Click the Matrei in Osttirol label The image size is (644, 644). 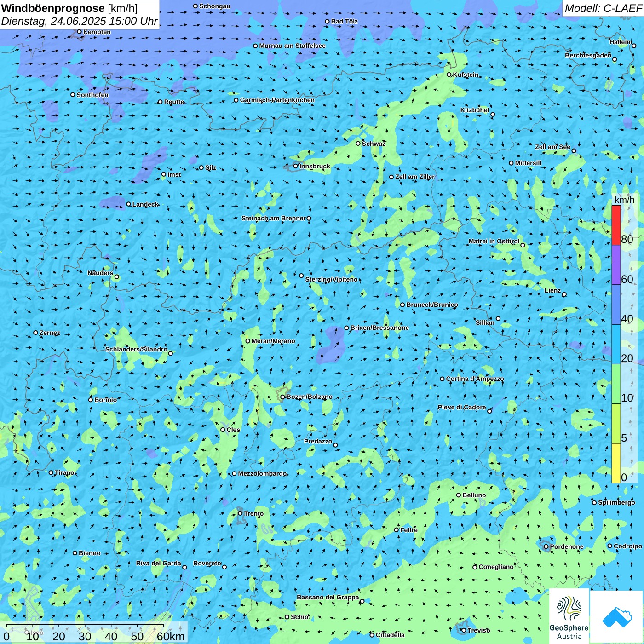click(494, 241)
